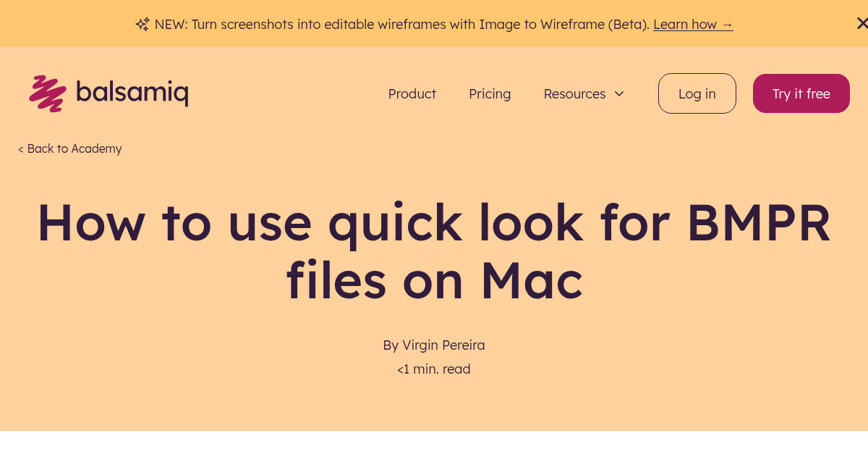Click author name Virgin Pereira
The image size is (868, 454).
(x=443, y=345)
